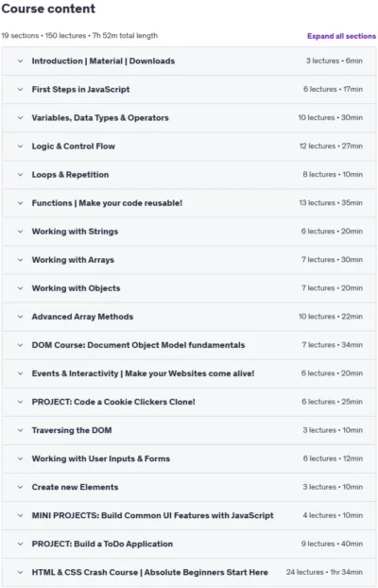The image size is (378, 588).
Task: Open MINI PROJECTS: Build Common UI Features section
Action: tap(189, 515)
